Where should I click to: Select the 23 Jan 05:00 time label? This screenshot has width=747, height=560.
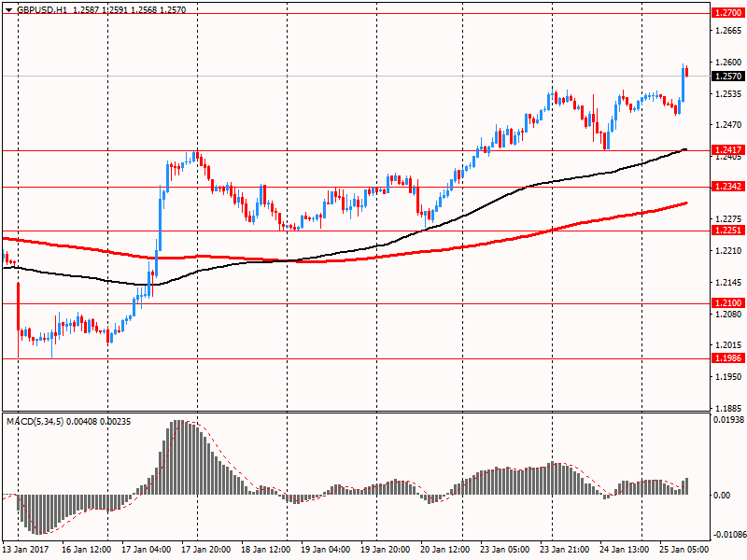click(504, 549)
